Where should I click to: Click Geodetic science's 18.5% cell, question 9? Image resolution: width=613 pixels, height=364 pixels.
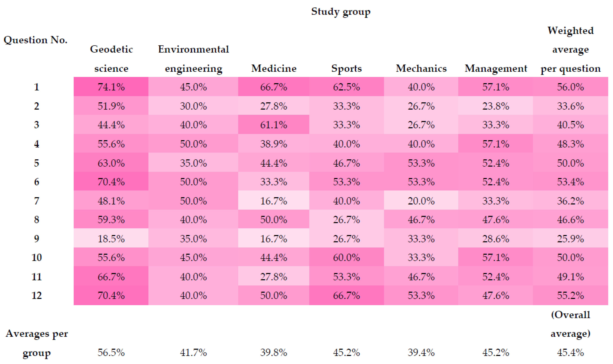(x=111, y=239)
